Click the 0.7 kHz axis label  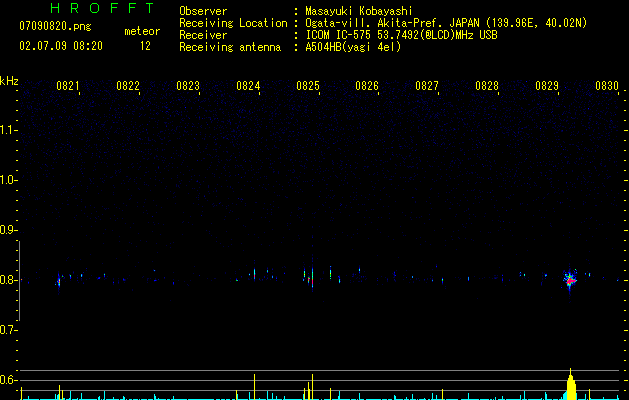click(8, 330)
